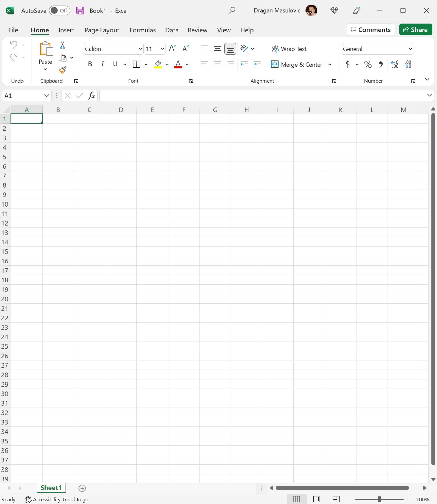
Task: Click the Percent Style icon
Action: click(368, 65)
